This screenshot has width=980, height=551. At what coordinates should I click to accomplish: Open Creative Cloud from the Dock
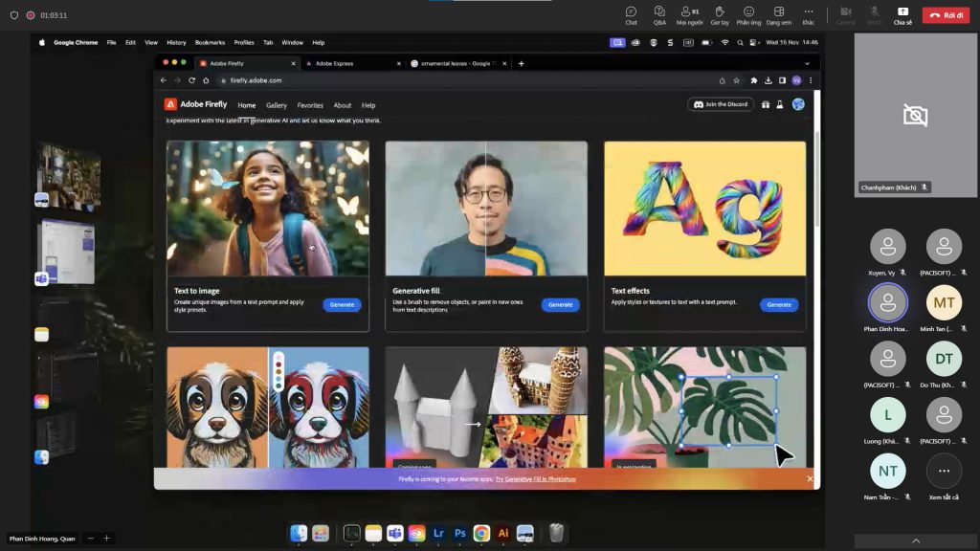(417, 533)
